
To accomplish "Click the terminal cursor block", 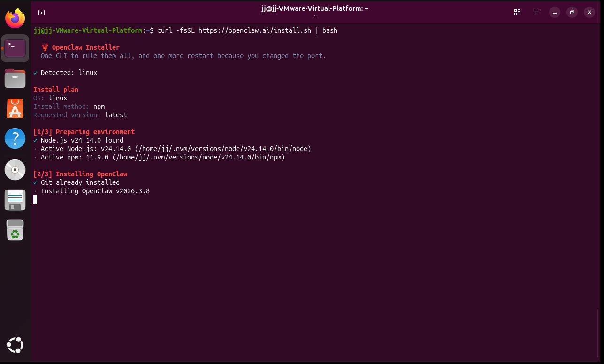I will [35, 199].
